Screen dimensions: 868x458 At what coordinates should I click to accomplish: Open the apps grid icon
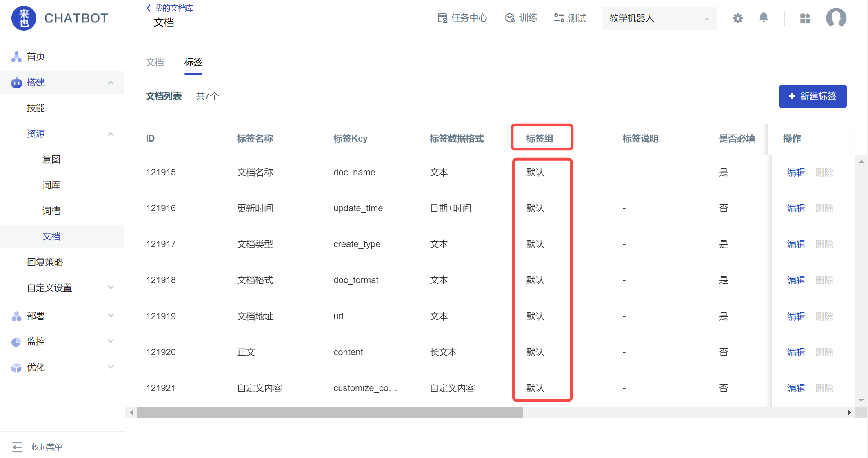pyautogui.click(x=805, y=18)
